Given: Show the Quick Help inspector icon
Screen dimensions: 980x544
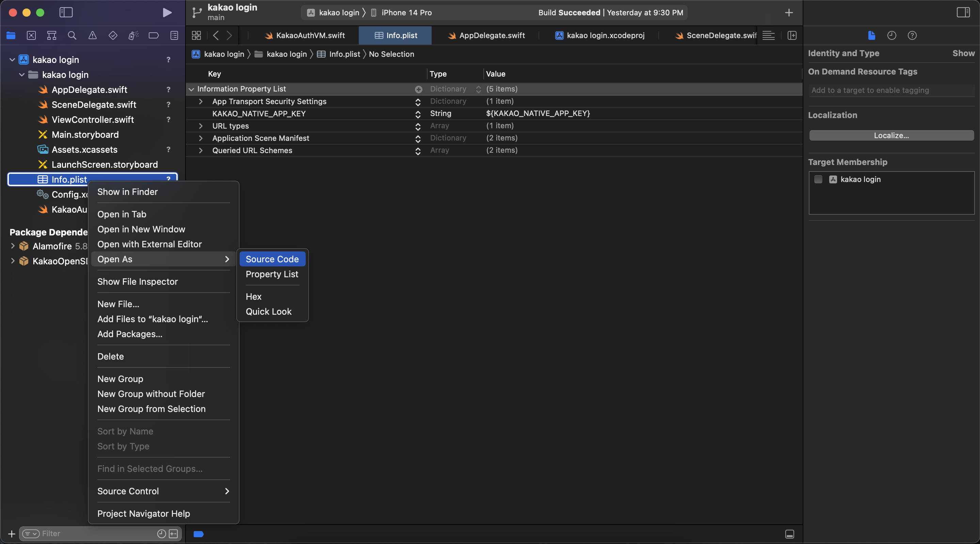Looking at the screenshot, I should (912, 35).
